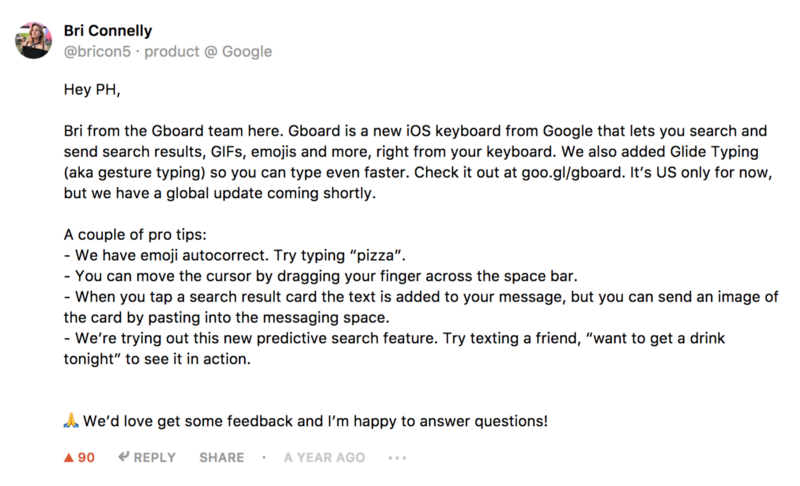Open the @bricon5 user handle
Viewport: 800px width, 486px height.
[x=97, y=51]
